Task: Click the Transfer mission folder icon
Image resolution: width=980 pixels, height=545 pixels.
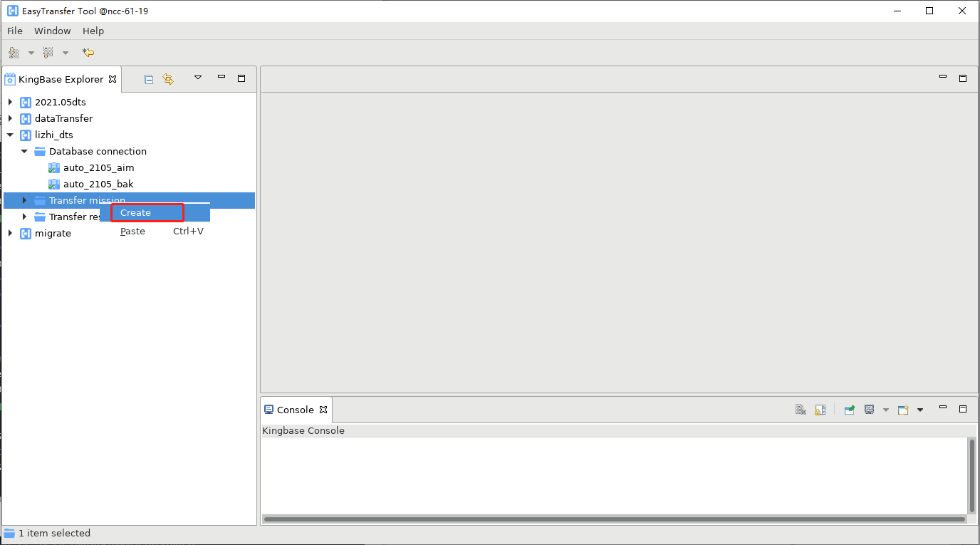Action: click(40, 200)
